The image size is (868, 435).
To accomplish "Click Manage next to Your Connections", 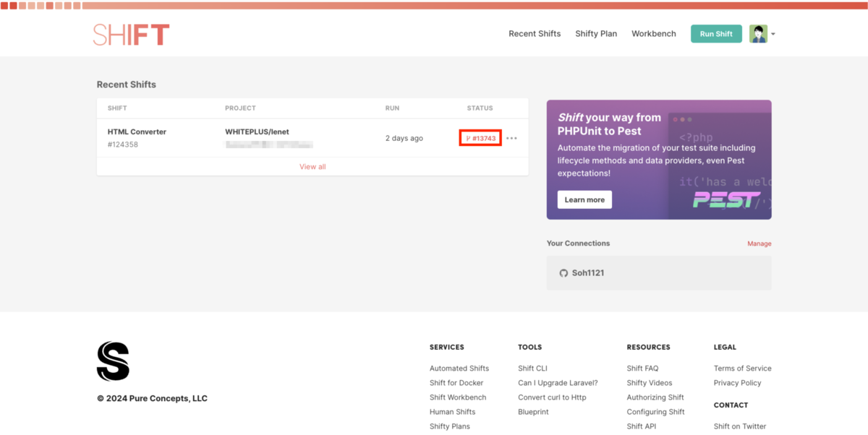I will [x=759, y=244].
